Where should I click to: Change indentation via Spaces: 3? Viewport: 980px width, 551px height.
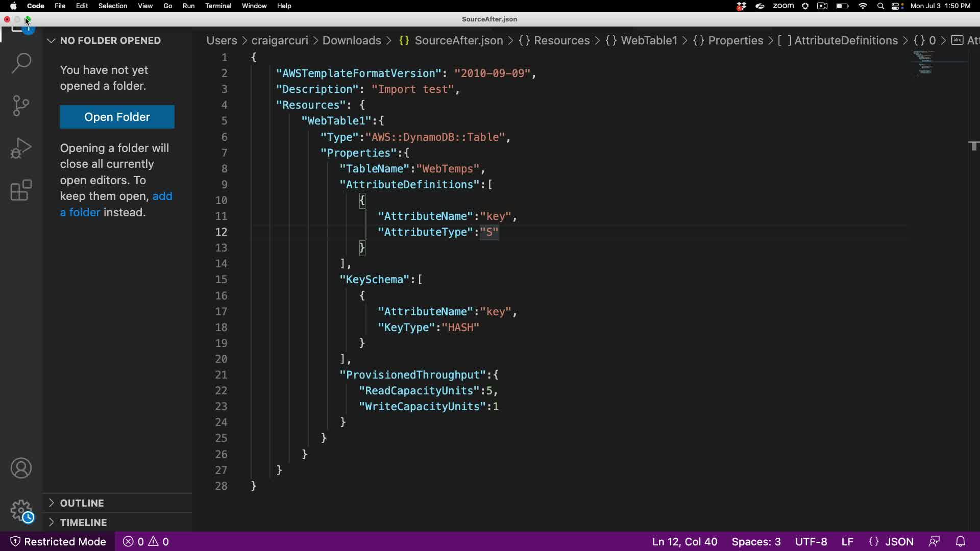coord(756,541)
